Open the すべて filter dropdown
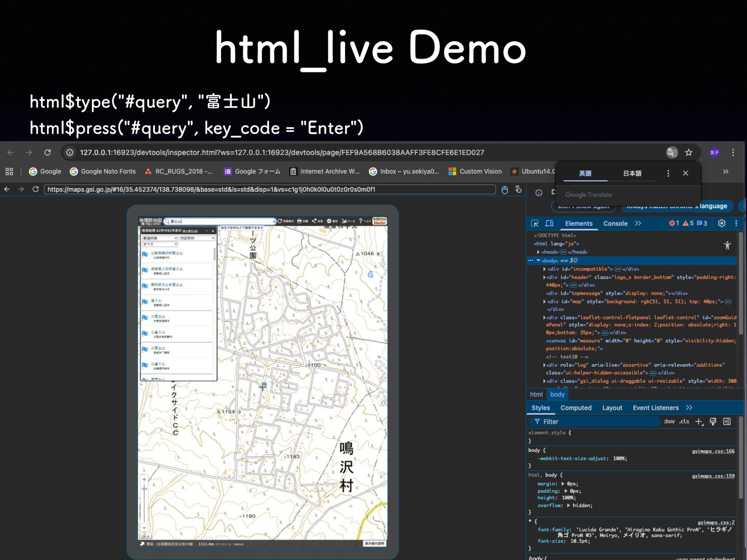The height and width of the screenshot is (560, 747). coord(160,244)
